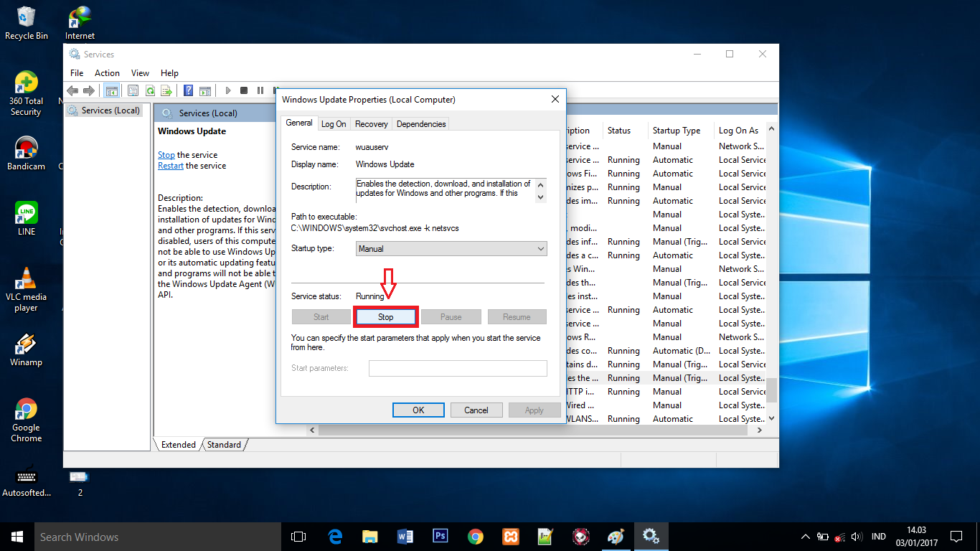The image size is (980, 551).
Task: Click the Stop Service square icon
Action: [x=242, y=90]
